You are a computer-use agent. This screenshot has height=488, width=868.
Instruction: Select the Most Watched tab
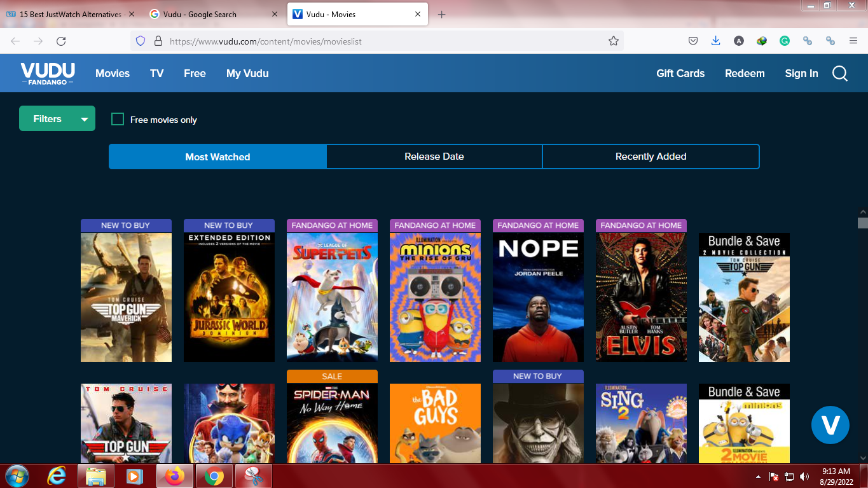217,157
